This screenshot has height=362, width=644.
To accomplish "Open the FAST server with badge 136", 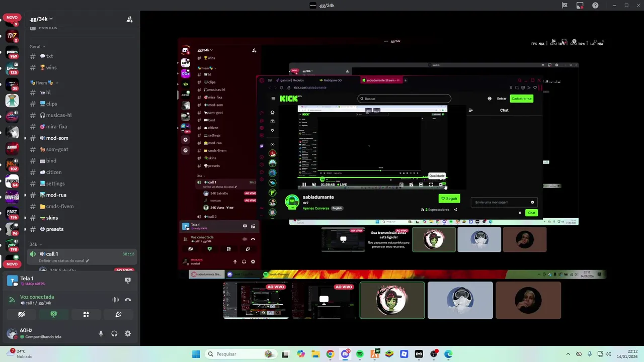I will pos(12,213).
